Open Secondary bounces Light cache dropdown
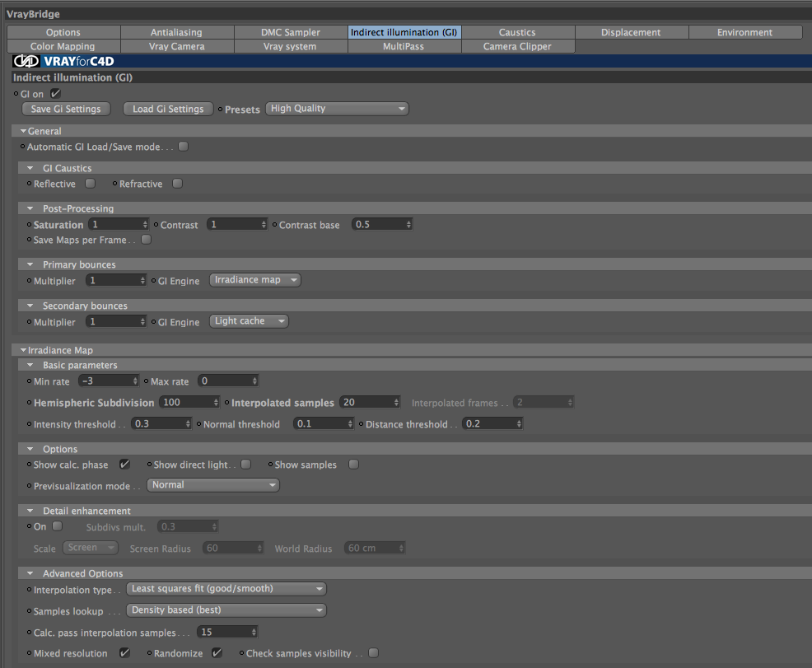The width and height of the screenshot is (812, 668). [249, 321]
